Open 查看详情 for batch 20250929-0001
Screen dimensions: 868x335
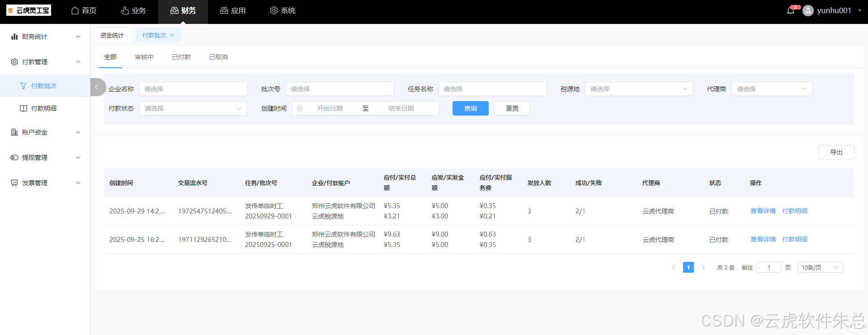click(x=763, y=211)
